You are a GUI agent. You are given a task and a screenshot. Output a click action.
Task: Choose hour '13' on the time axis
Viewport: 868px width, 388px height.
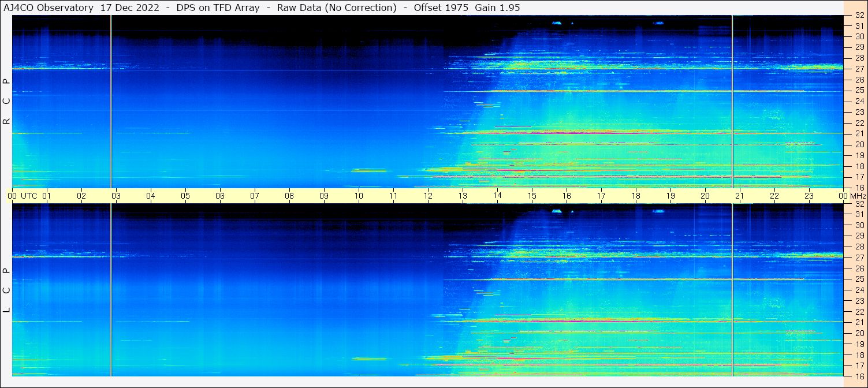tap(463, 196)
